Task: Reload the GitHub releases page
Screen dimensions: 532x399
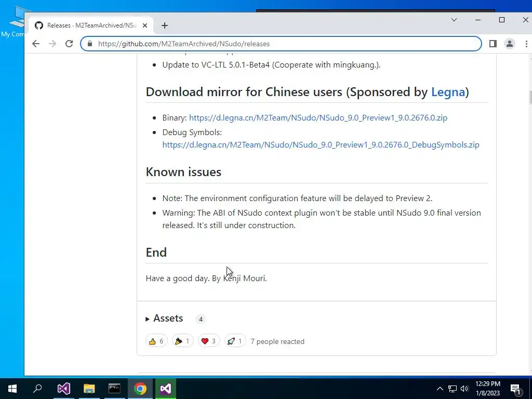Action: [69, 44]
